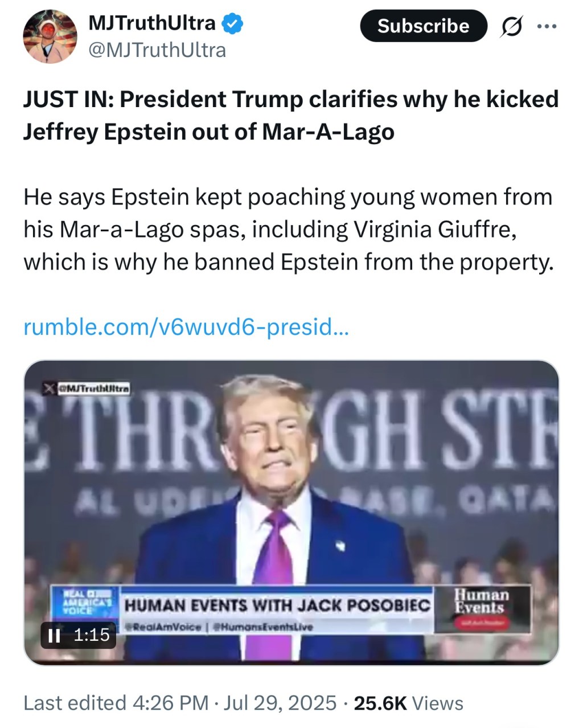583x728 pixels.
Task: Open the Grok slashed-circle icon
Action: pyautogui.click(x=511, y=26)
